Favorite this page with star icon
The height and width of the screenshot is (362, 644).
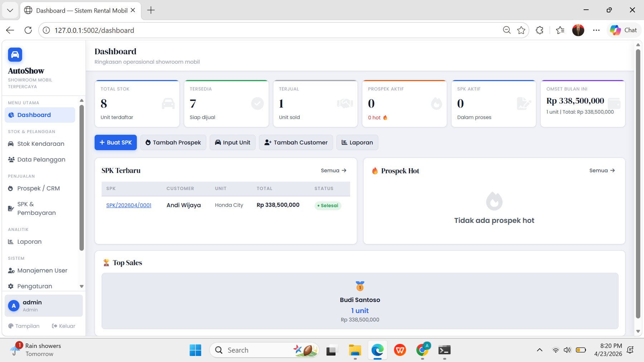point(521,30)
